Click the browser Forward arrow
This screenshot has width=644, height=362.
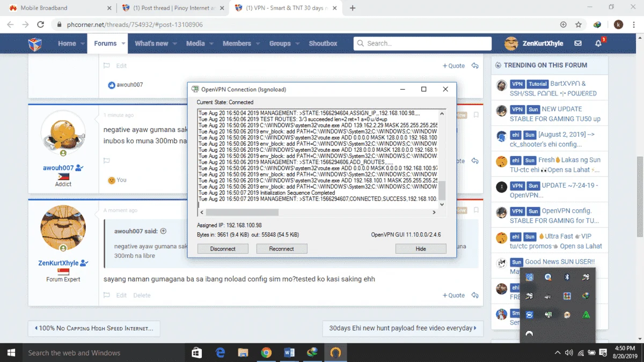pyautogui.click(x=25, y=25)
